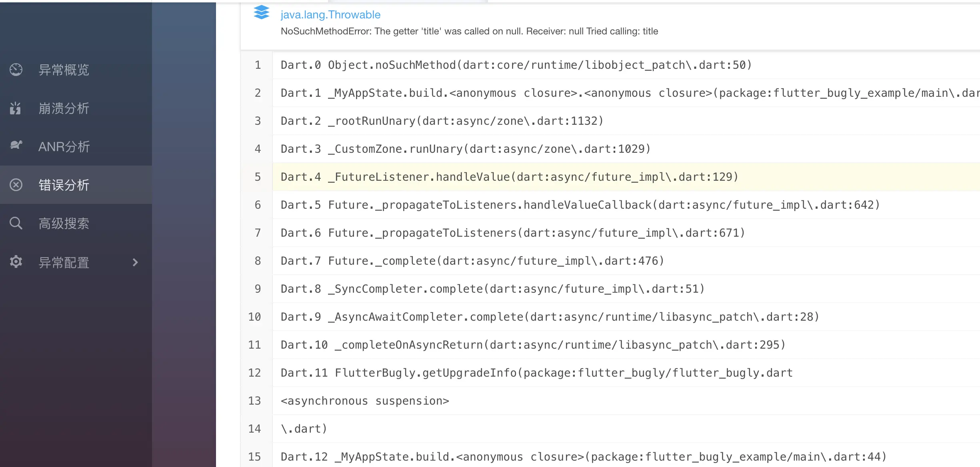Image resolution: width=980 pixels, height=467 pixels.
Task: Click the asynchronous suspension line
Action: (x=365, y=401)
